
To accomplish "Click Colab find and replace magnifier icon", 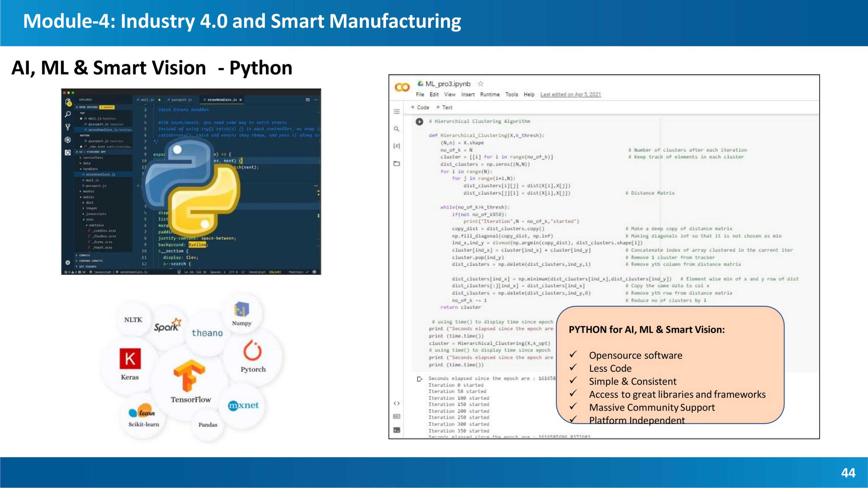I will pos(397,129).
